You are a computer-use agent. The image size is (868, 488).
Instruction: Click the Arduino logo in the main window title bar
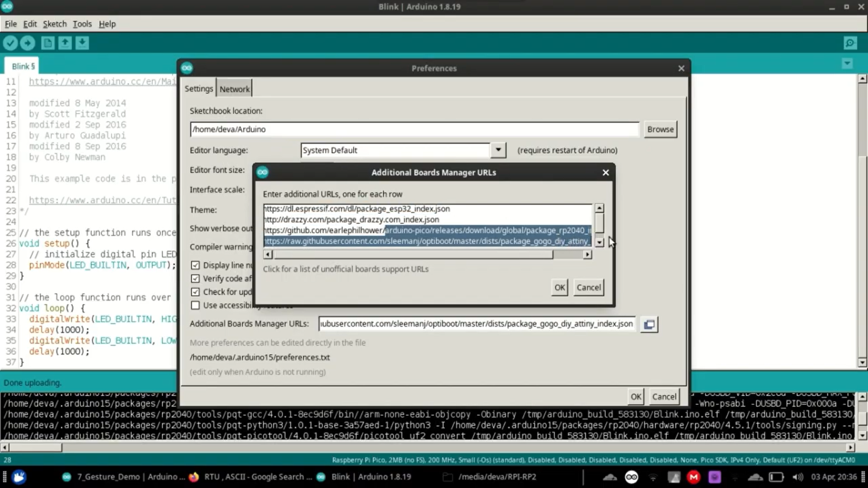(7, 6)
